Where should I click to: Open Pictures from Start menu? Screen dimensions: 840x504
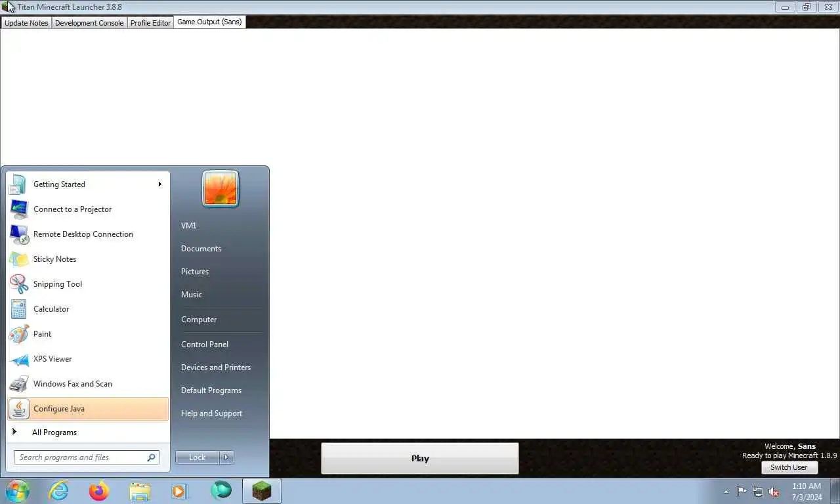coord(195,272)
